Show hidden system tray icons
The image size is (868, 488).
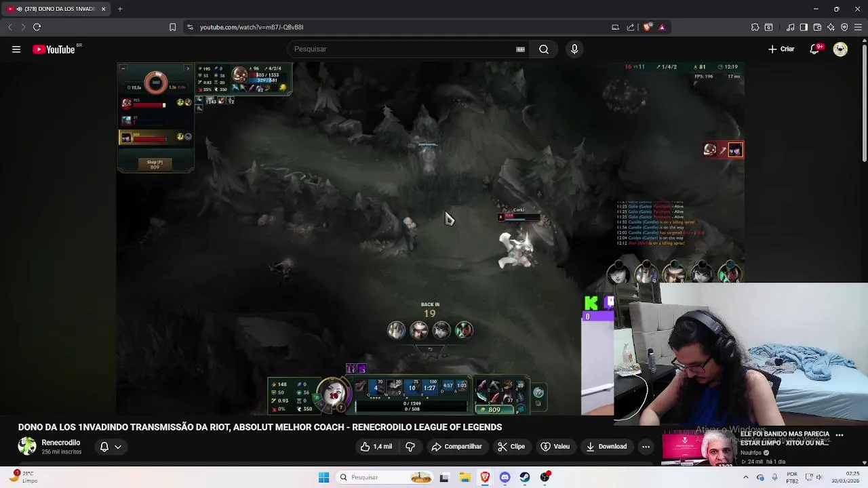tap(746, 477)
